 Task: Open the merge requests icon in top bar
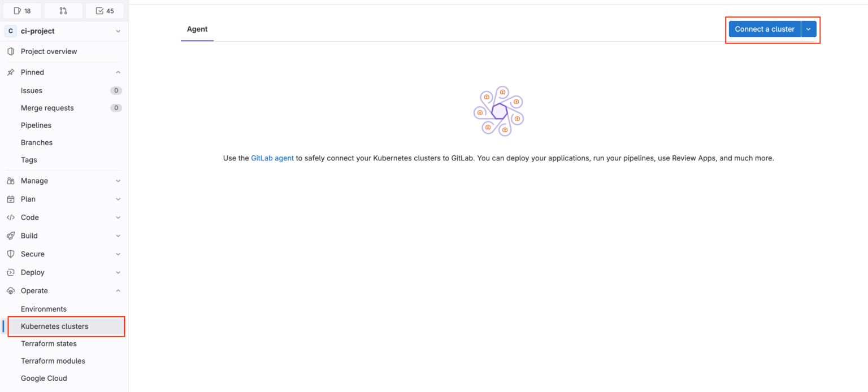pyautogui.click(x=63, y=11)
